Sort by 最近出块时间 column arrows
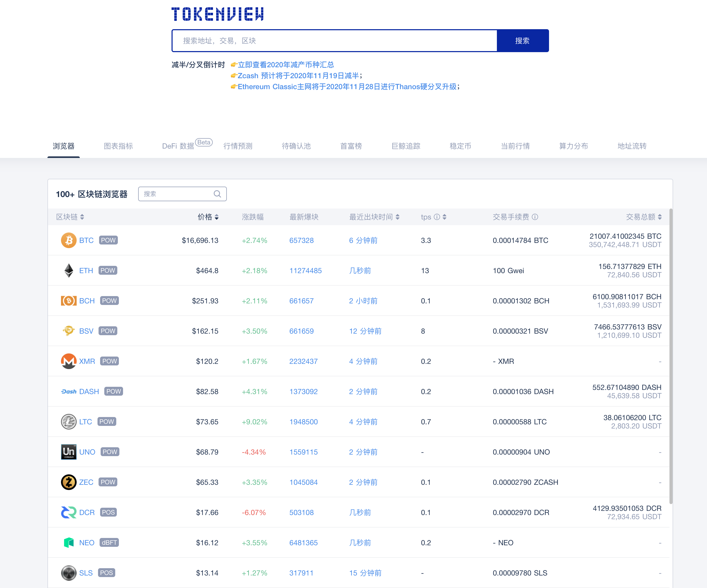Viewport: 707px width, 588px height. 398,217
